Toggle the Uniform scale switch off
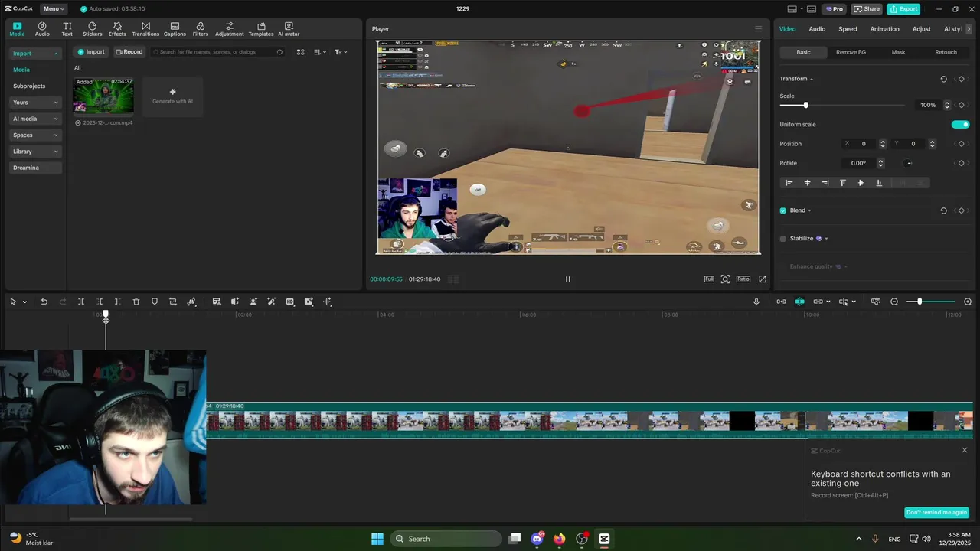Screen dimensions: 980x551 pos(961,125)
